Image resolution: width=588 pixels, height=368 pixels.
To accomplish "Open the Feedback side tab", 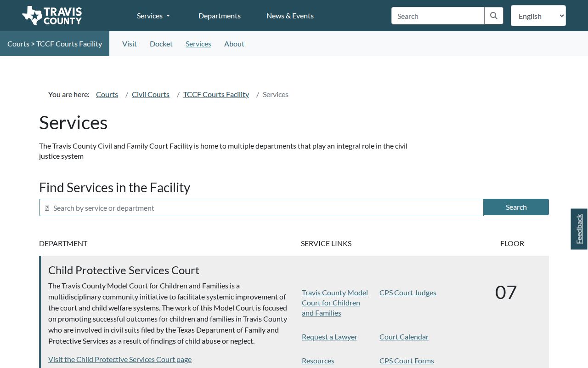I will coord(579,229).
